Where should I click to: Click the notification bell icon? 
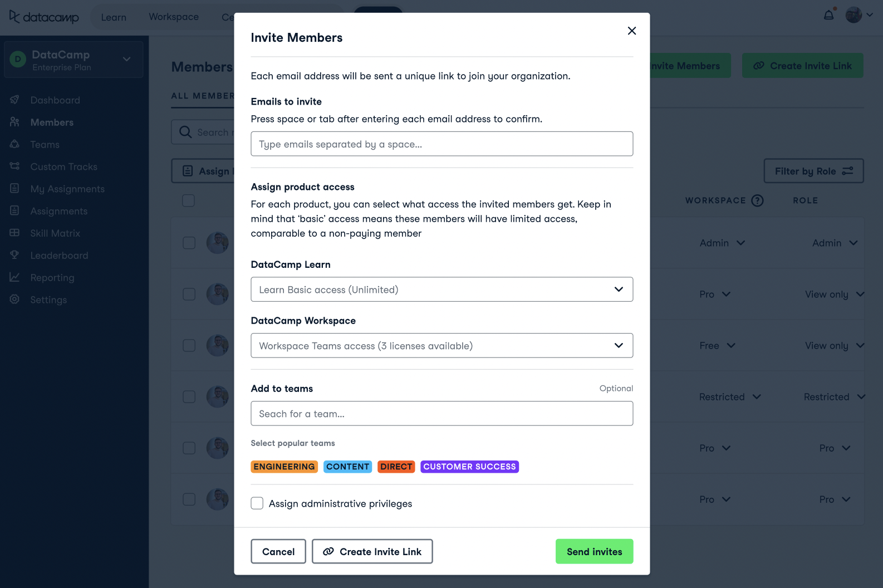coord(828,15)
